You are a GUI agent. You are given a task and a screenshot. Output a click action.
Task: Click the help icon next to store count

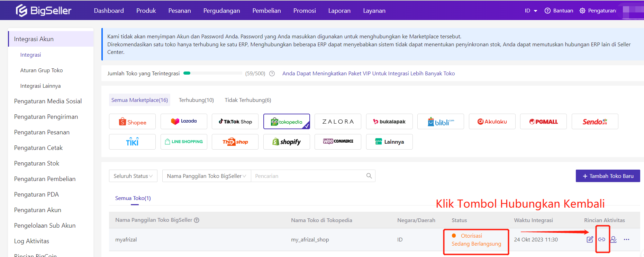pyautogui.click(x=272, y=74)
